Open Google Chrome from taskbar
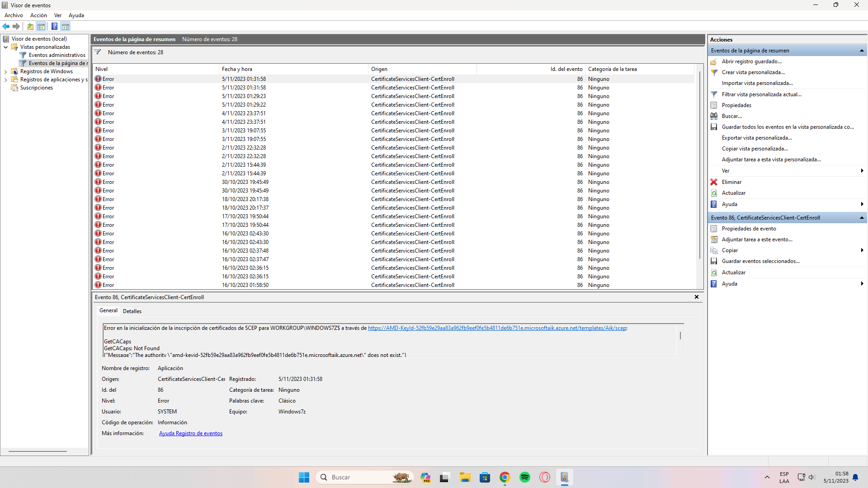The image size is (868, 488). click(x=505, y=477)
